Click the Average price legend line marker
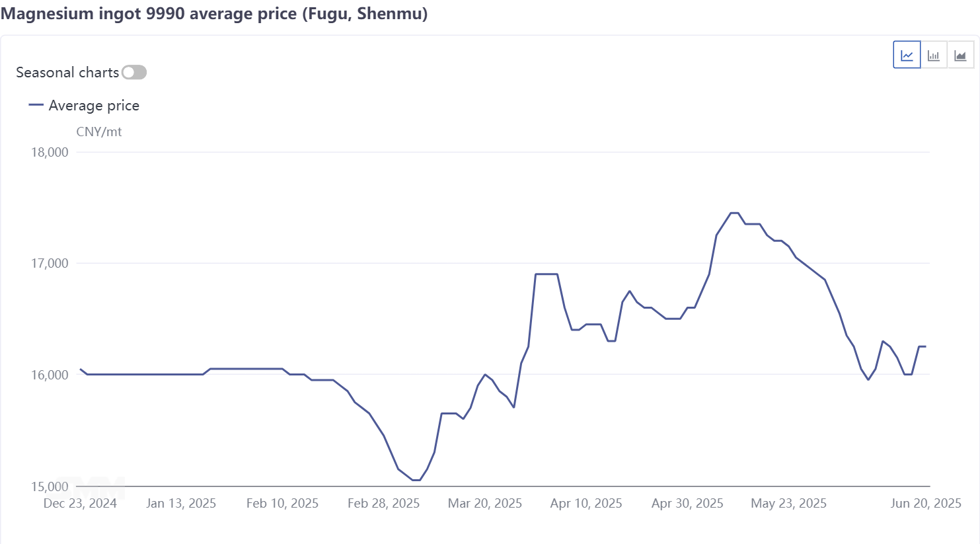Image resolution: width=980 pixels, height=544 pixels. [x=36, y=104]
